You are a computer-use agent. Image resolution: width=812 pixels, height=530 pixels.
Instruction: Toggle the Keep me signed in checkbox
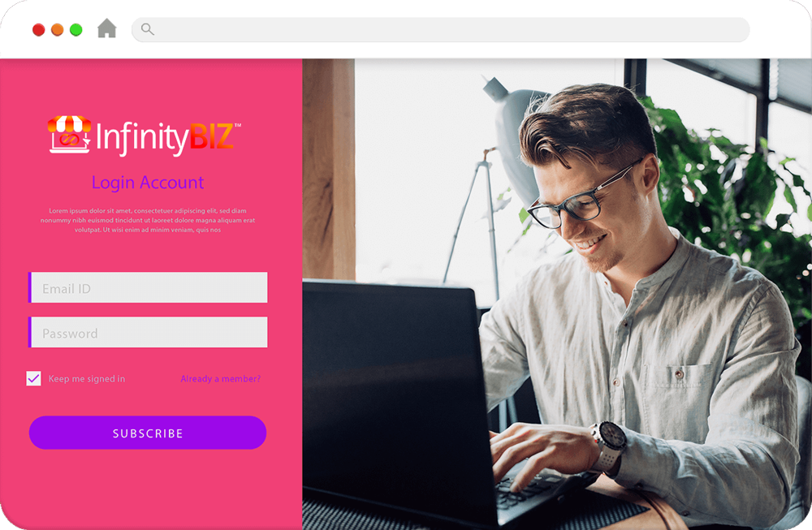pyautogui.click(x=33, y=378)
